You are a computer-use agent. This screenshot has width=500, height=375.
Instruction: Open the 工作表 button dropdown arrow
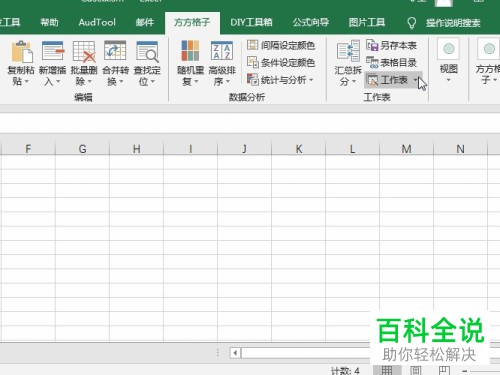click(416, 80)
